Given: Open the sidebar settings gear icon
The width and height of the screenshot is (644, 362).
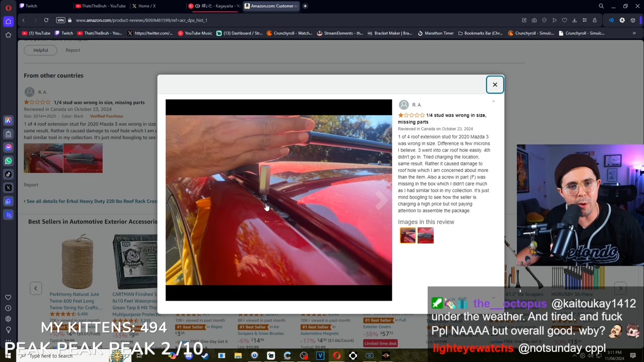Looking at the screenshot, I should tap(8, 319).
